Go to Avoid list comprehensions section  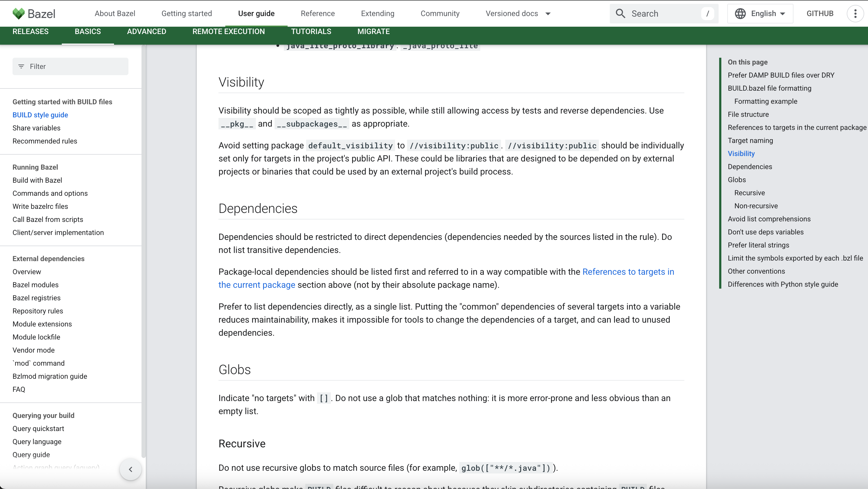[x=769, y=219]
